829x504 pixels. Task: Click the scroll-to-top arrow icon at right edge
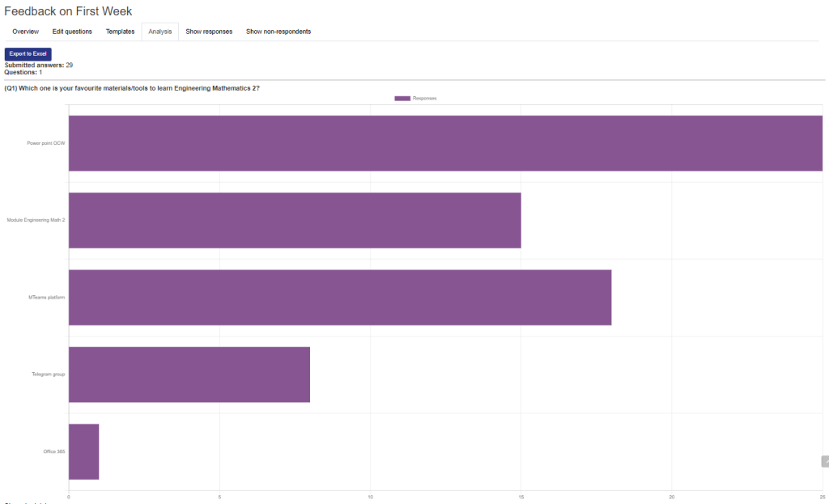tap(824, 461)
